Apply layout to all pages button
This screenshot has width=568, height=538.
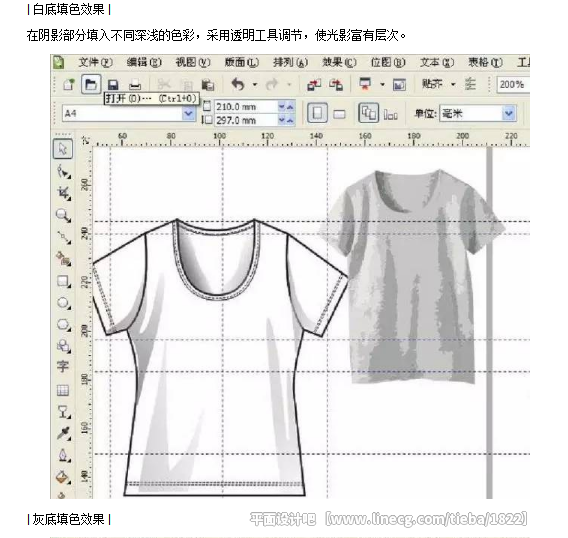point(368,113)
